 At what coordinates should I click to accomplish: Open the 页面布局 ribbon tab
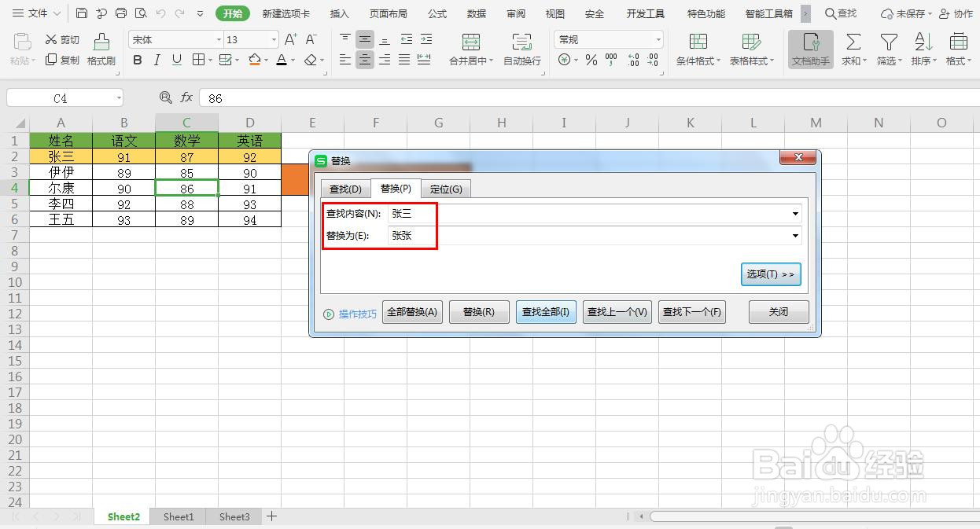389,14
